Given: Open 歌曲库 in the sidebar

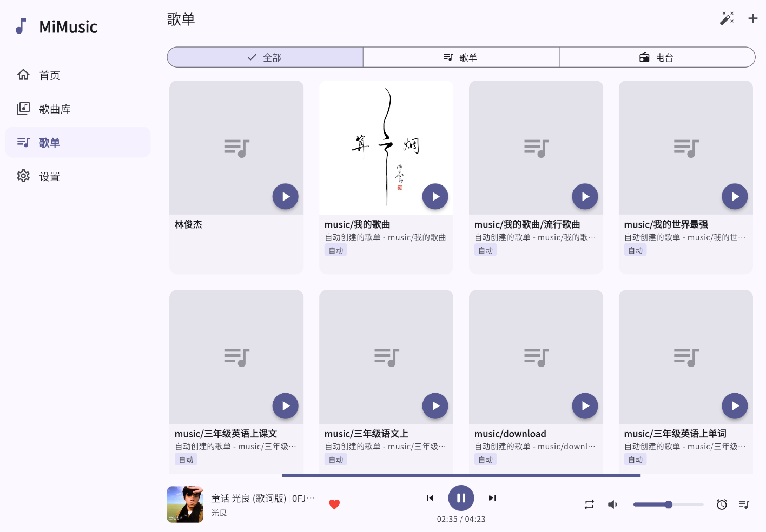Looking at the screenshot, I should tap(55, 109).
